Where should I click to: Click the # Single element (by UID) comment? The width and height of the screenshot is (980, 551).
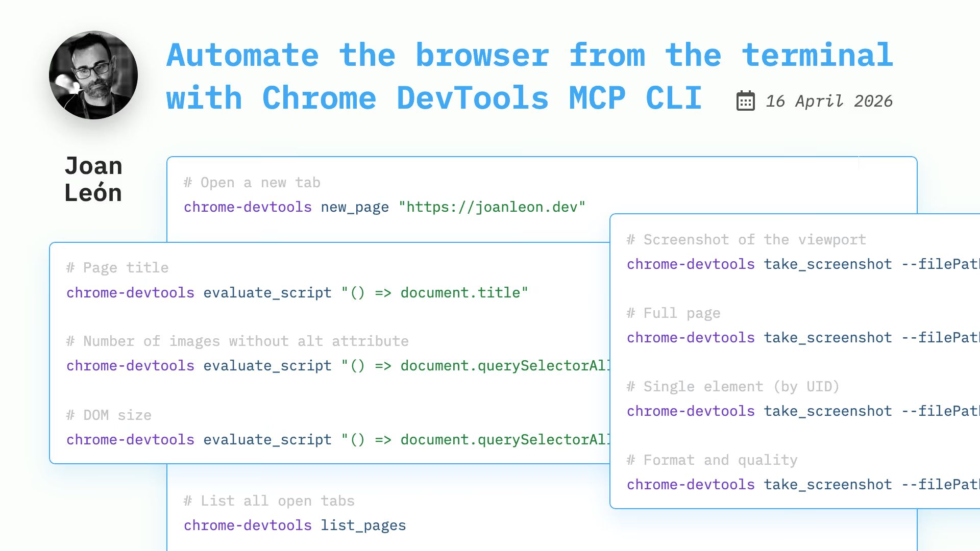pyautogui.click(x=732, y=386)
